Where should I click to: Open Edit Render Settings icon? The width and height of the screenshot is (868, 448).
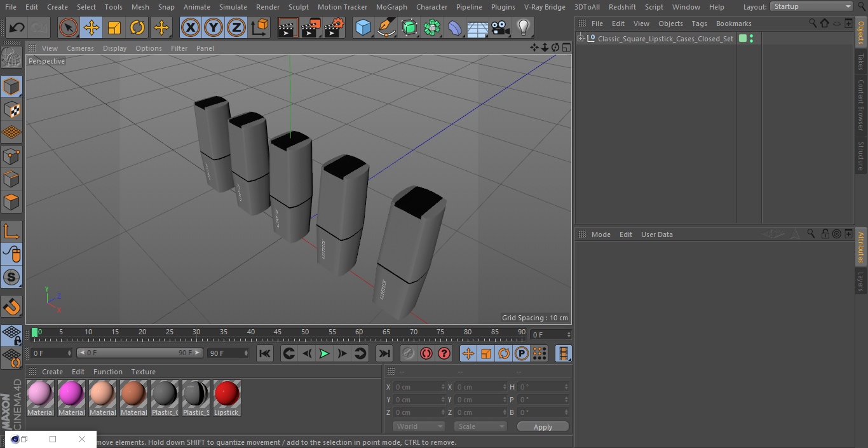[x=334, y=27]
